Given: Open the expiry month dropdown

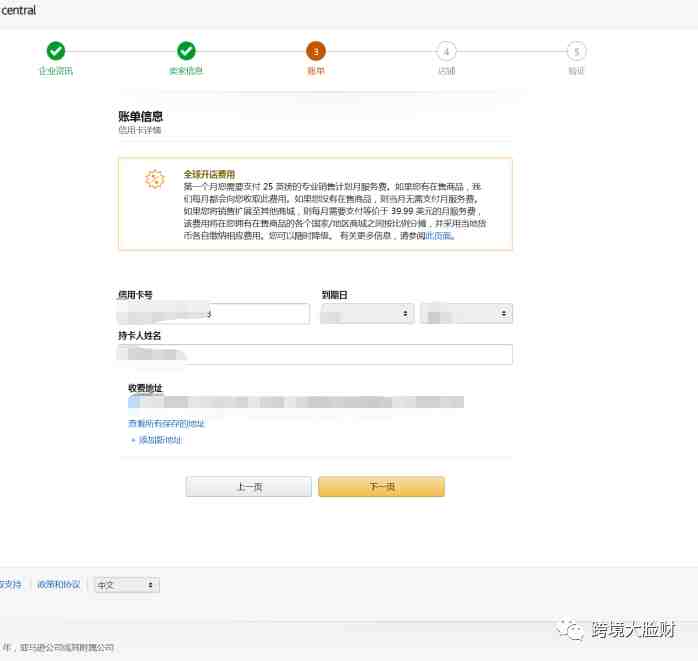Looking at the screenshot, I should coord(367,313).
